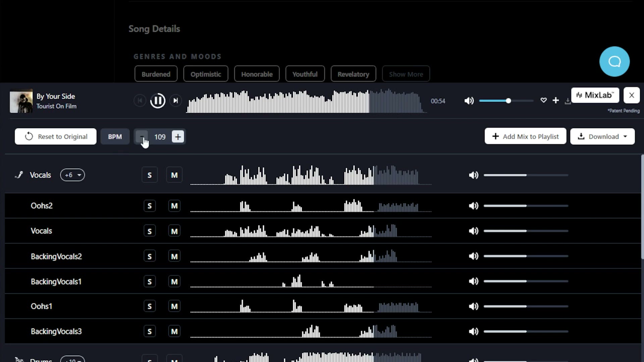Select the Youthful mood tag
644x362 pixels.
tap(305, 74)
